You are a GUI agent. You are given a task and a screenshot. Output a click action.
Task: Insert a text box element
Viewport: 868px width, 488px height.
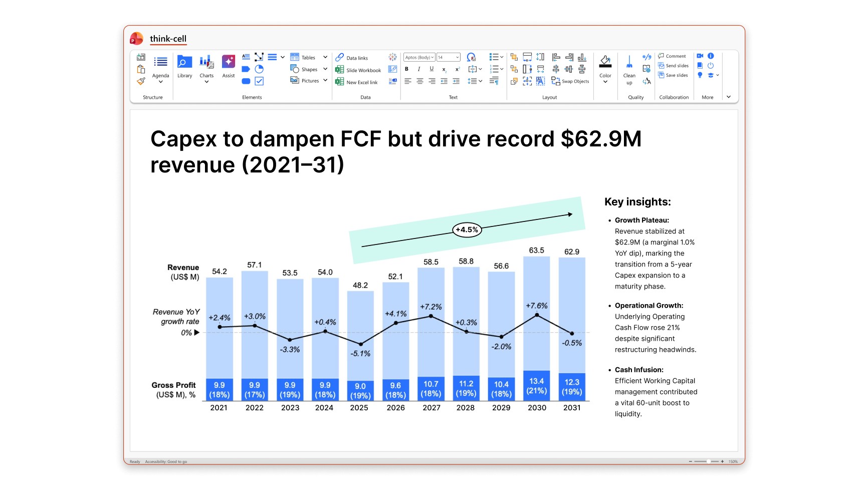coord(246,57)
